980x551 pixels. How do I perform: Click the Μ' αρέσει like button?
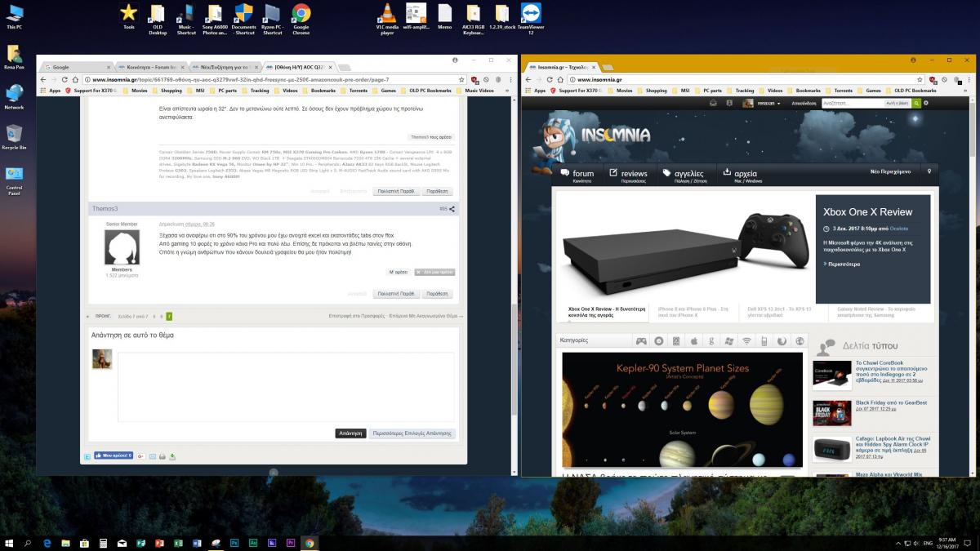click(398, 272)
